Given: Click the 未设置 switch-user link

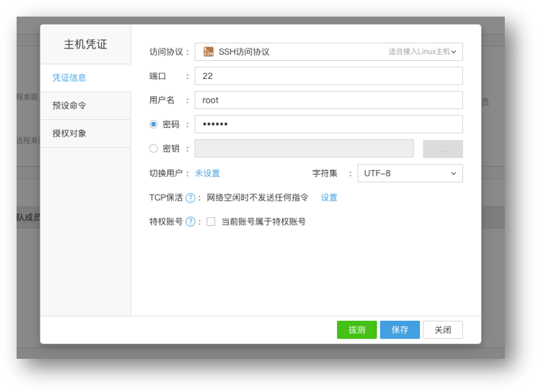Looking at the screenshot, I should click(207, 173).
